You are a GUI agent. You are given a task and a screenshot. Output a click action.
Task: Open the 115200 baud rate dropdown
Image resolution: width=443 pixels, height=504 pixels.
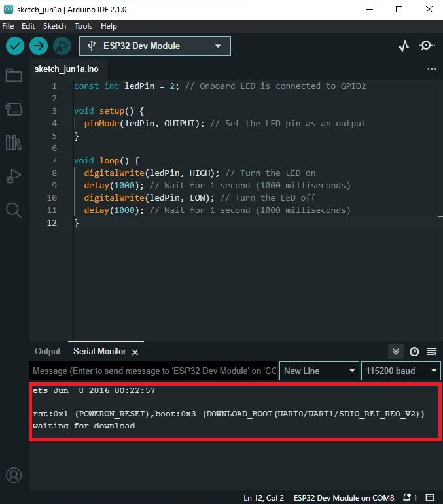[x=401, y=371]
